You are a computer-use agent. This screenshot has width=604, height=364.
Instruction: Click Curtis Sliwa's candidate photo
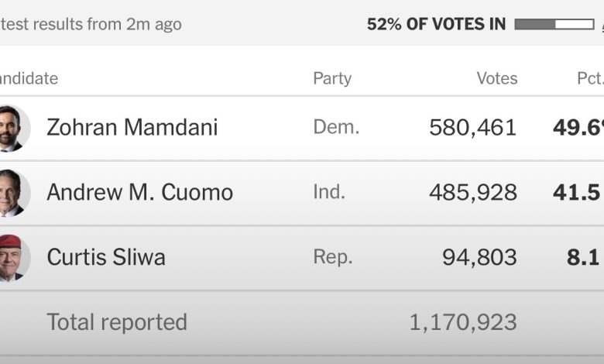[12, 257]
